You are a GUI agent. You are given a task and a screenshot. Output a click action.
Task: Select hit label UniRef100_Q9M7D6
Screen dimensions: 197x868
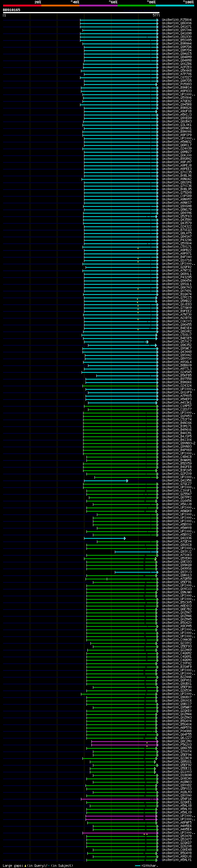coord(176,47)
